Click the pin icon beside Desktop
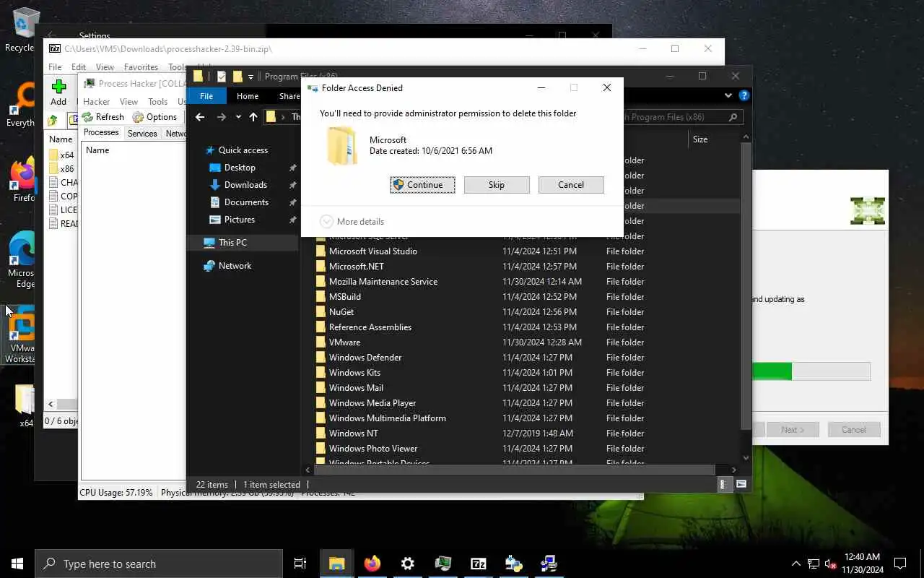The image size is (924, 578). [x=292, y=168]
